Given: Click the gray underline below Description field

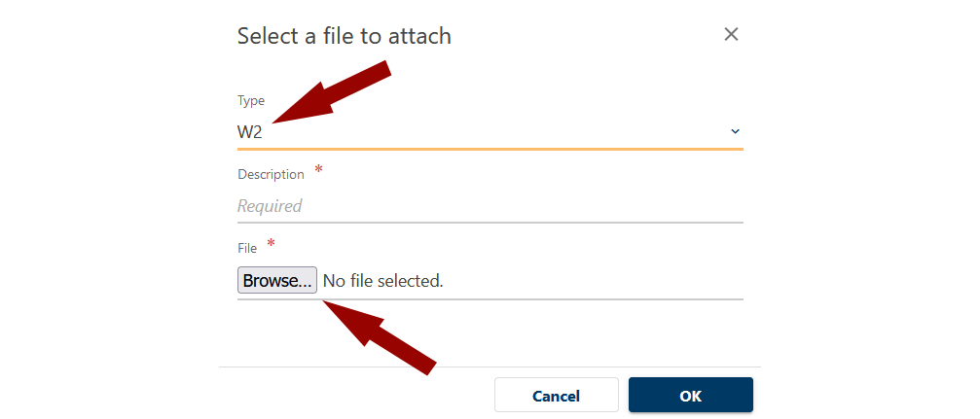Looking at the screenshot, I should pos(490,223).
